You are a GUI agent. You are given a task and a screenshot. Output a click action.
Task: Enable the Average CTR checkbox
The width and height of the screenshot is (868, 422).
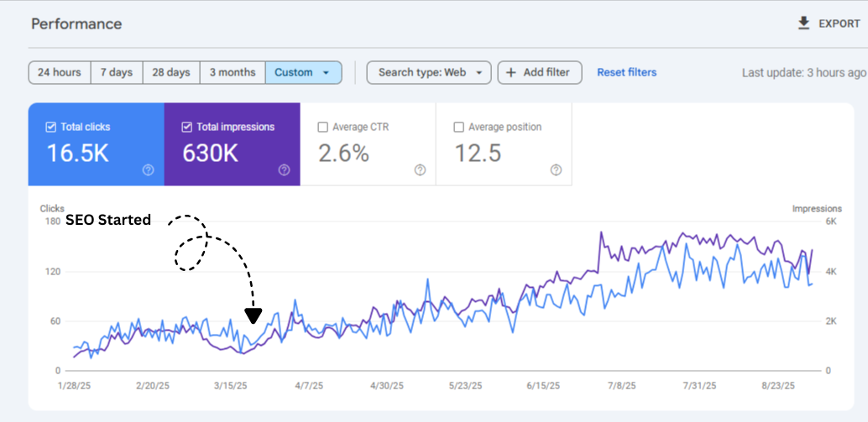pyautogui.click(x=322, y=128)
